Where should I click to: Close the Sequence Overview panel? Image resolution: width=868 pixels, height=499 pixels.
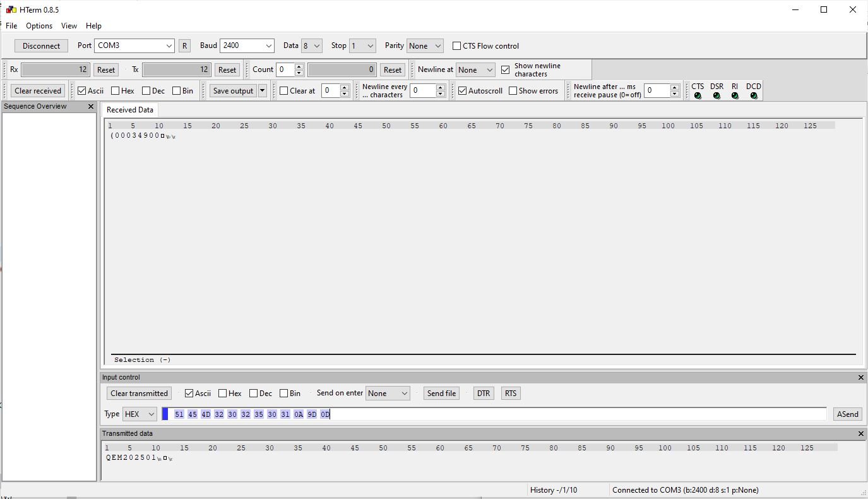point(90,107)
